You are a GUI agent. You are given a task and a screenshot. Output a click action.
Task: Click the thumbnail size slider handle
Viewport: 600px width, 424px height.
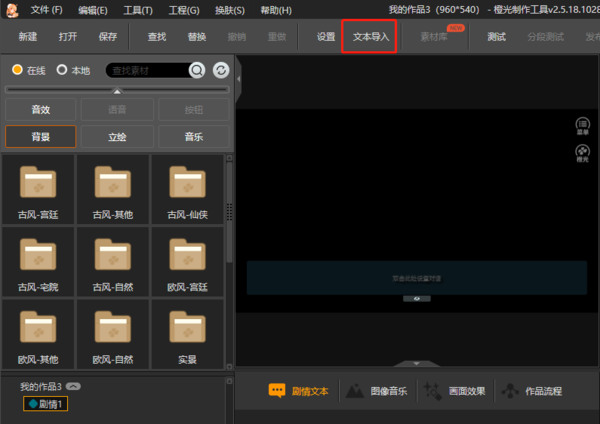117,90
